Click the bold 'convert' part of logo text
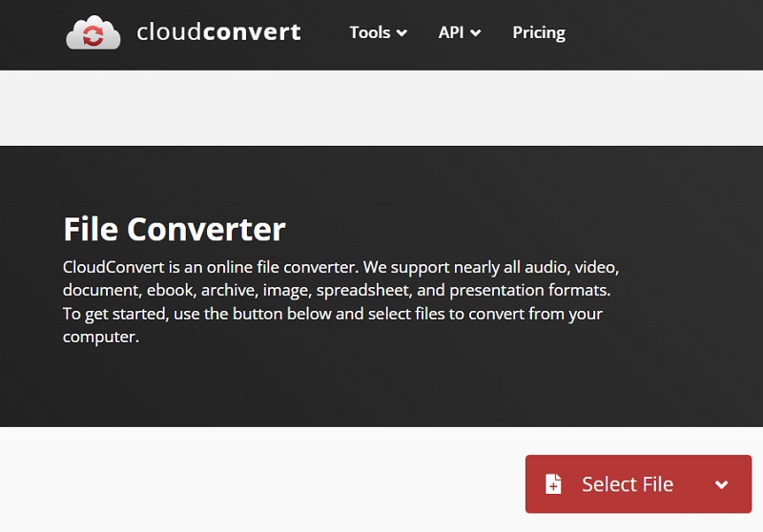This screenshot has width=763, height=532. tap(252, 32)
